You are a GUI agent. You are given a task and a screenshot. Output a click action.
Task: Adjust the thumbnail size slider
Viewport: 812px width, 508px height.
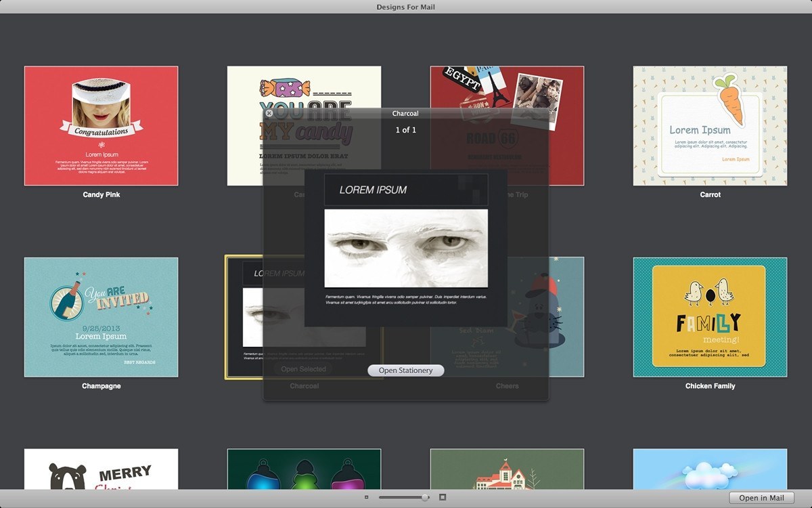pyautogui.click(x=404, y=497)
